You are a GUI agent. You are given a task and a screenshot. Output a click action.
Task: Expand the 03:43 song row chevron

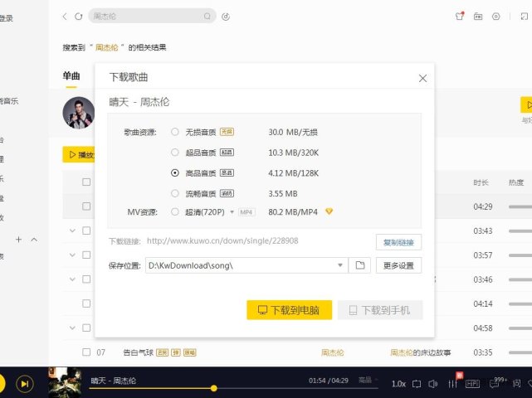(72, 231)
